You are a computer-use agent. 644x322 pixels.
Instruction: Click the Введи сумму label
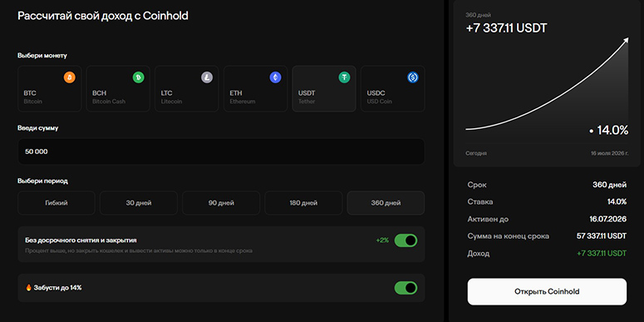pyautogui.click(x=38, y=128)
